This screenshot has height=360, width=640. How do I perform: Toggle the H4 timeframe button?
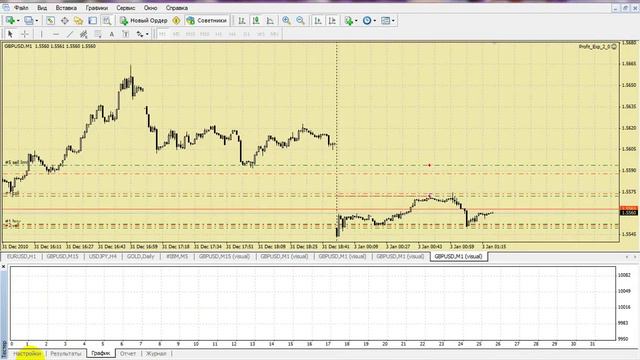point(232,34)
